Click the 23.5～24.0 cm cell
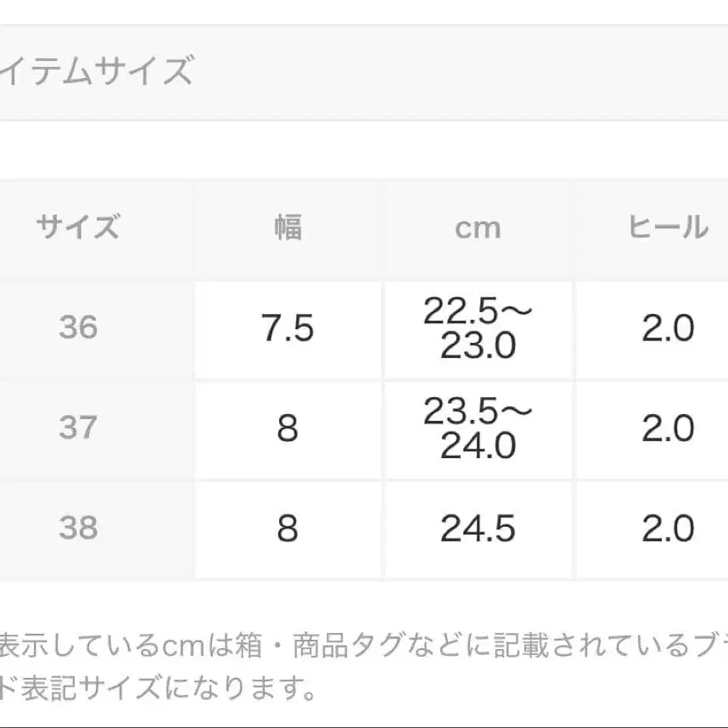 [x=478, y=428]
